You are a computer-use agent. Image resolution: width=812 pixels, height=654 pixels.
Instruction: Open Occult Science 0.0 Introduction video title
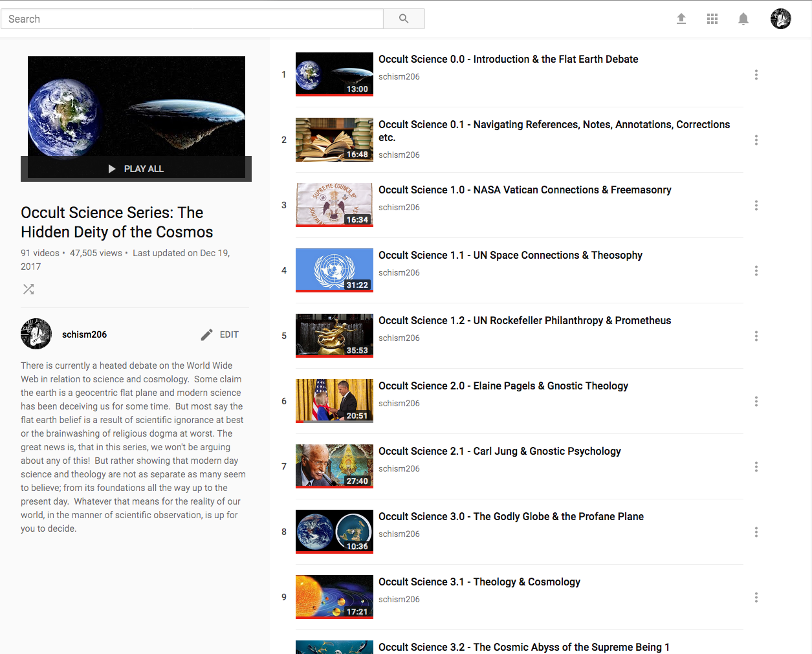click(x=508, y=60)
